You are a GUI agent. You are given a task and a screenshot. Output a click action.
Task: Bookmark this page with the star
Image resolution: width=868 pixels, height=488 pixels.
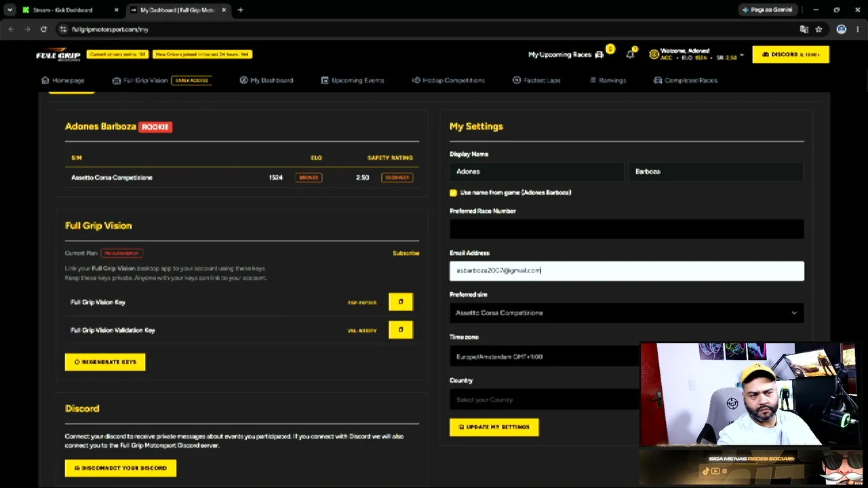click(818, 29)
